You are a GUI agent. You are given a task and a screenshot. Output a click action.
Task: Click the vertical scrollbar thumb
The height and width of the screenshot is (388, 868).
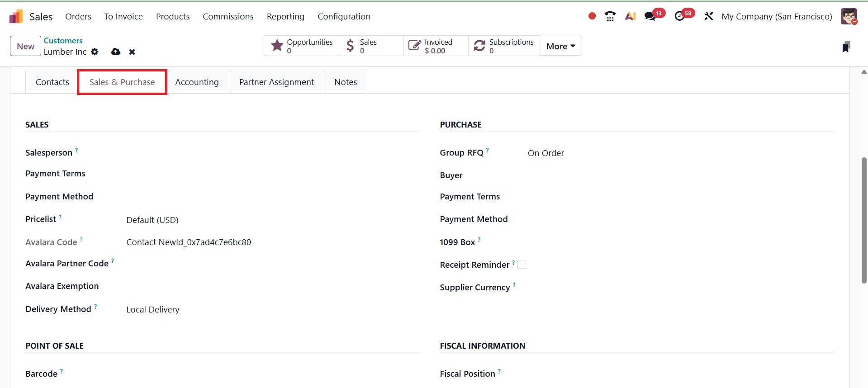(x=863, y=220)
